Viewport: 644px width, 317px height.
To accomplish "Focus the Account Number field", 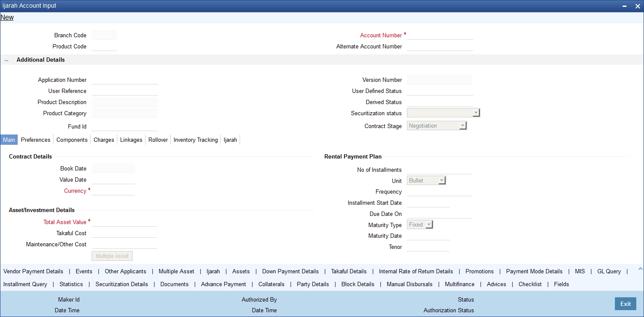I will [440, 36].
